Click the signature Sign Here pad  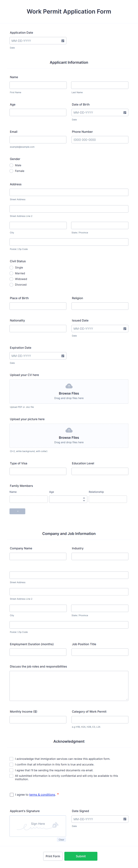coord(38,826)
